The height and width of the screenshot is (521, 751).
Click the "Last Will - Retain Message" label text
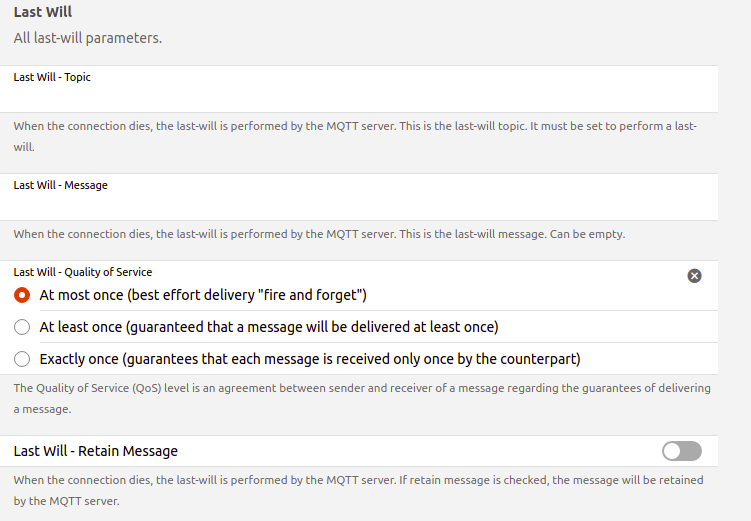coord(95,451)
